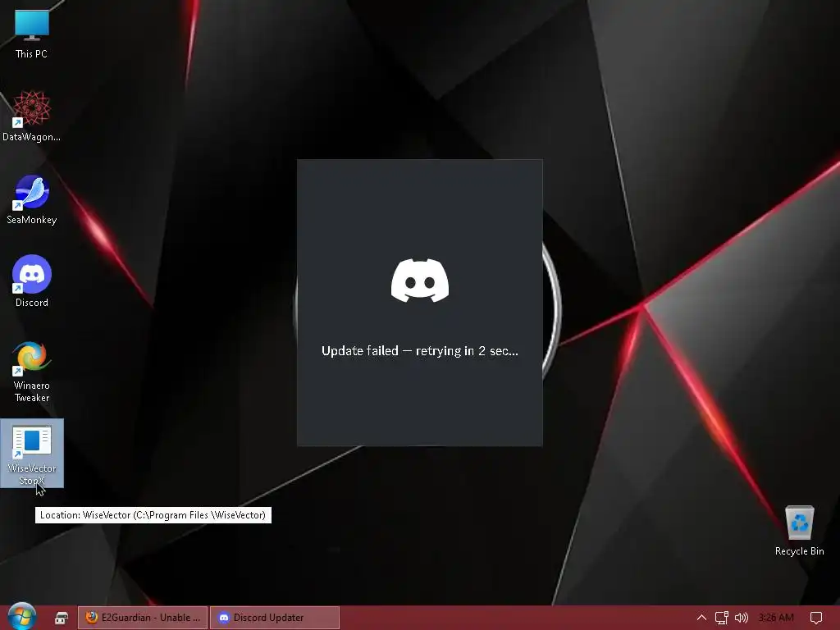Open the 3:26 AM taskbar clock

tap(776, 618)
